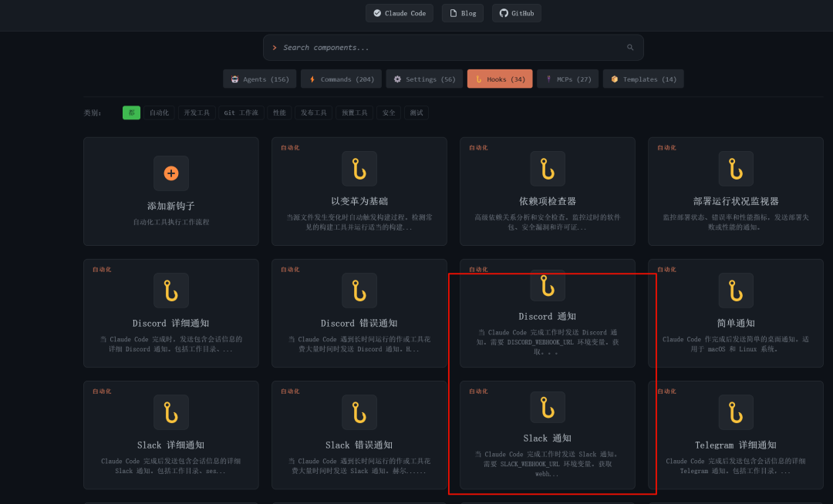Click the hook icon on 依赖项检查器 card
The width and height of the screenshot is (833, 504).
point(547,169)
